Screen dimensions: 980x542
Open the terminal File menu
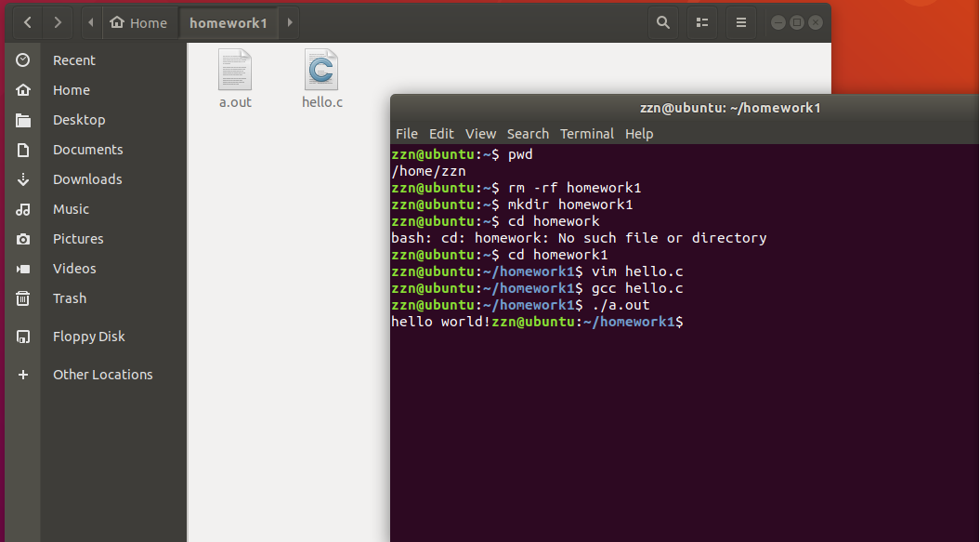[406, 134]
